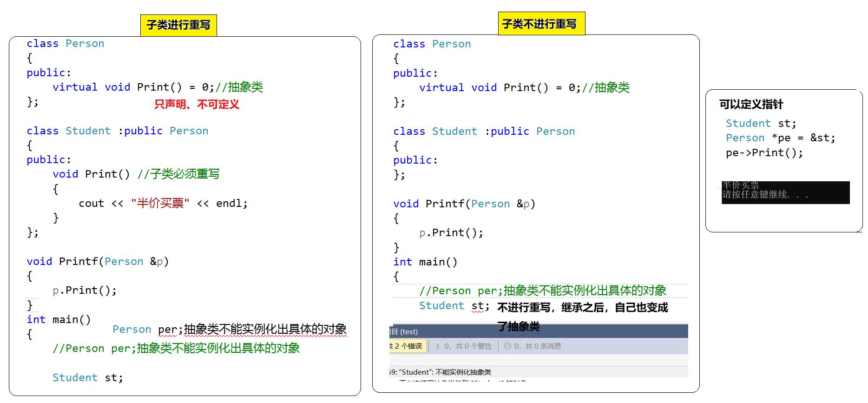Toggle the '0, 共 0 个警告' warnings filter
The image size is (868, 403).
(463, 346)
